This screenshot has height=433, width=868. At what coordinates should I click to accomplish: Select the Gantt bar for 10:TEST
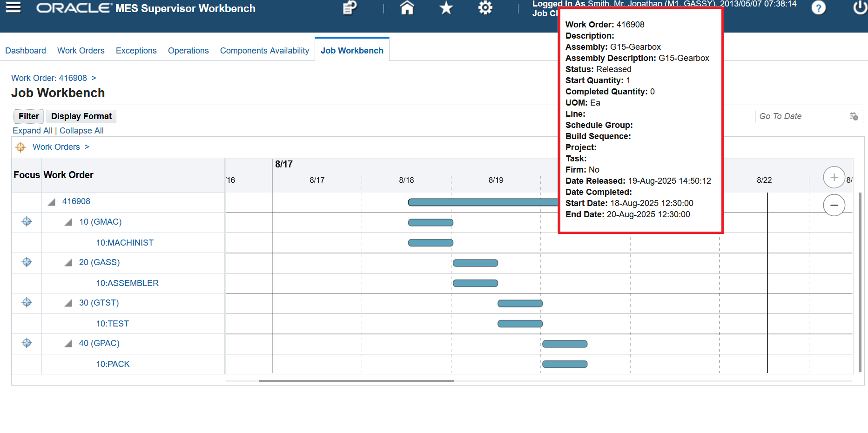[x=520, y=323]
